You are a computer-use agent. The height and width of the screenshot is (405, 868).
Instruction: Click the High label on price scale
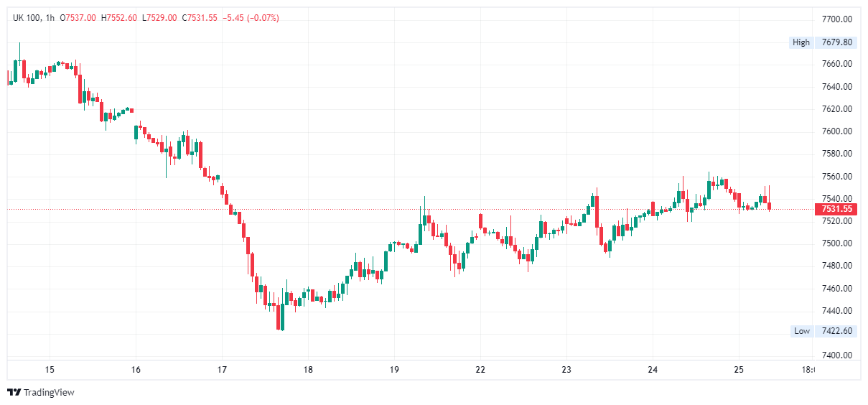pyautogui.click(x=801, y=42)
